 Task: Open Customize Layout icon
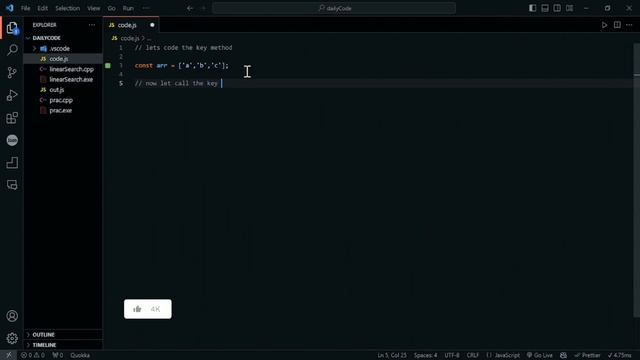[x=569, y=8]
